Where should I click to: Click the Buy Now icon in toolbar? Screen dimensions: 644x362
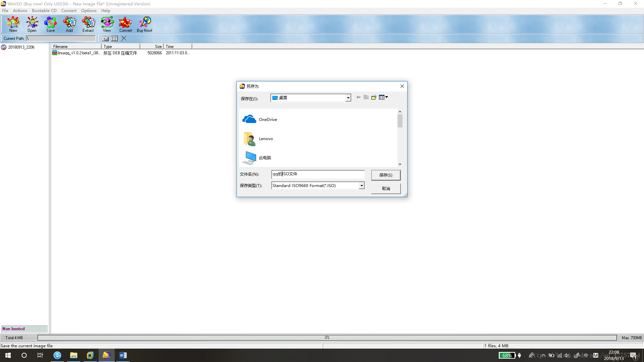click(x=144, y=24)
